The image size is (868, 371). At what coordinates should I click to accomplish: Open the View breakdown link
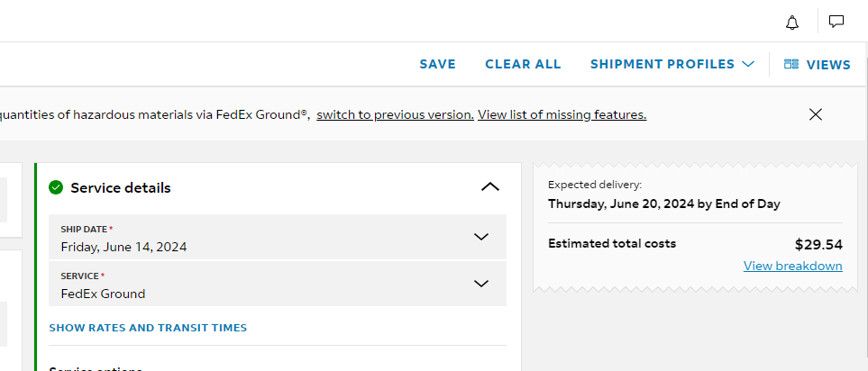(x=792, y=266)
